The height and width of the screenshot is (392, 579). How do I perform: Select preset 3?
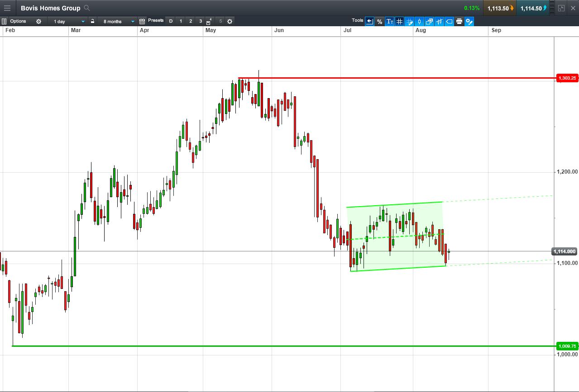[x=201, y=21]
